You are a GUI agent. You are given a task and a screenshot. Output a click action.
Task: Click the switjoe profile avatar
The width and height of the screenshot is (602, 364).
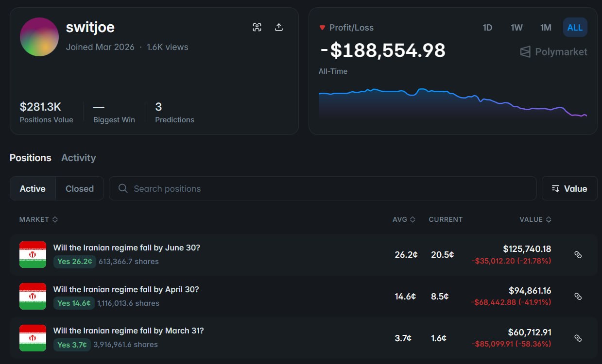click(x=39, y=37)
